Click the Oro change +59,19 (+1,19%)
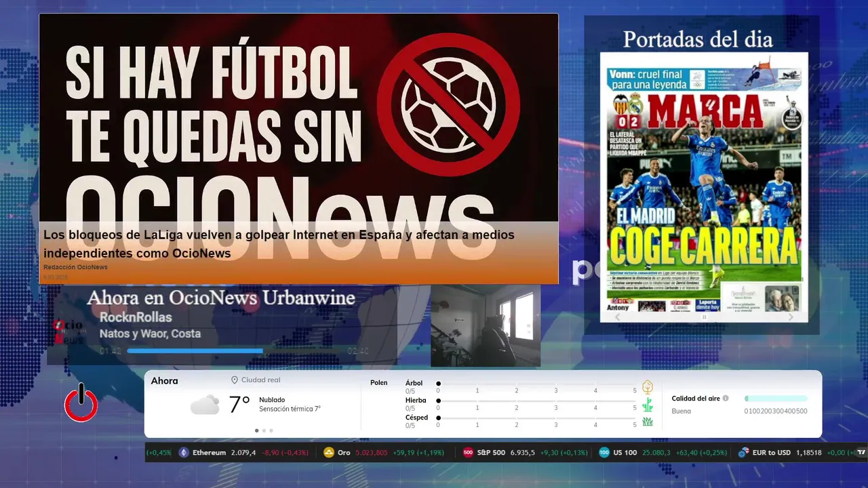This screenshot has width=868, height=488. (418, 453)
